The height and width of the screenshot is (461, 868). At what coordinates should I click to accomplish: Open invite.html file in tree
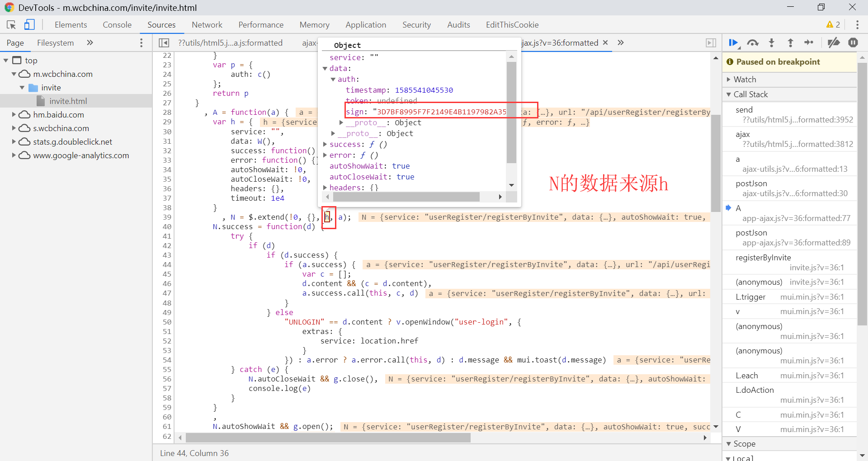click(68, 101)
